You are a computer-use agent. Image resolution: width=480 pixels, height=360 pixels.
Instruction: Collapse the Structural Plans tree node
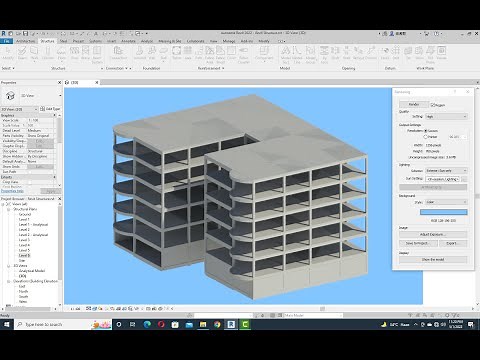(x=9, y=209)
